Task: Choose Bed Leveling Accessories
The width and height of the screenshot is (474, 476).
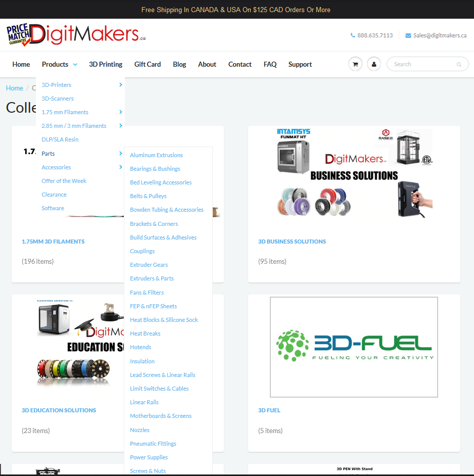Action: pos(161,182)
